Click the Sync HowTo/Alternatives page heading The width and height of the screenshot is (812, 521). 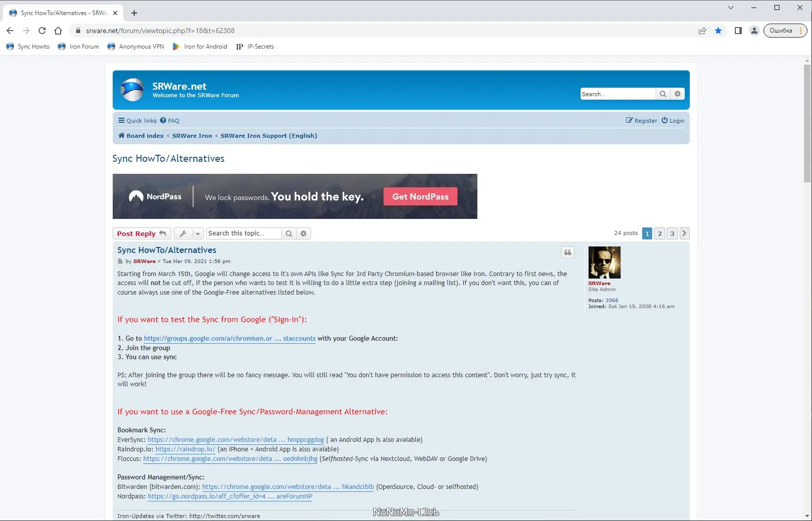pos(168,159)
